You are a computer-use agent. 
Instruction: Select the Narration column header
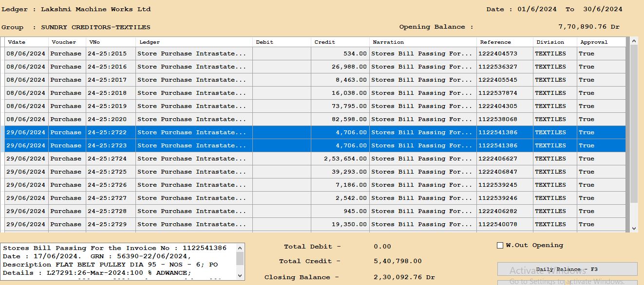point(388,42)
